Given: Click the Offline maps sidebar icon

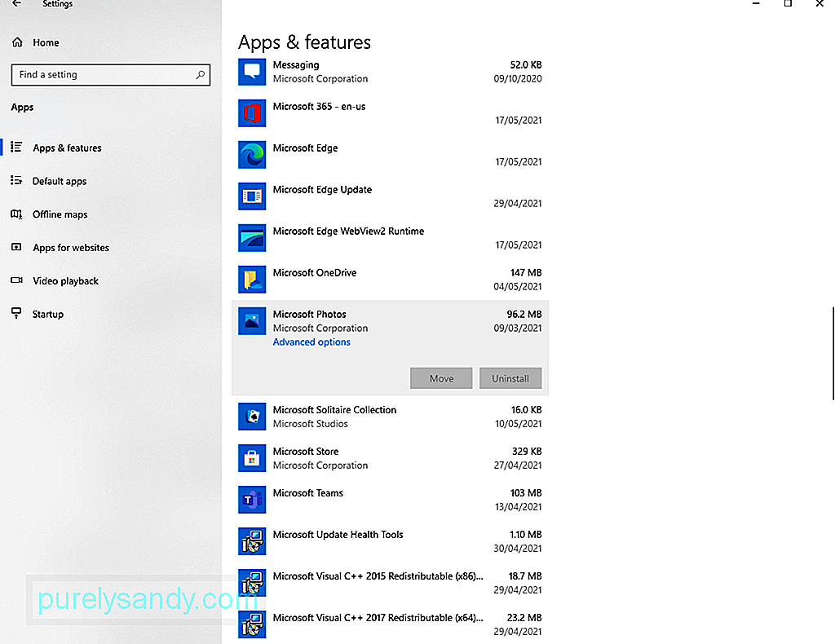Looking at the screenshot, I should tap(16, 214).
